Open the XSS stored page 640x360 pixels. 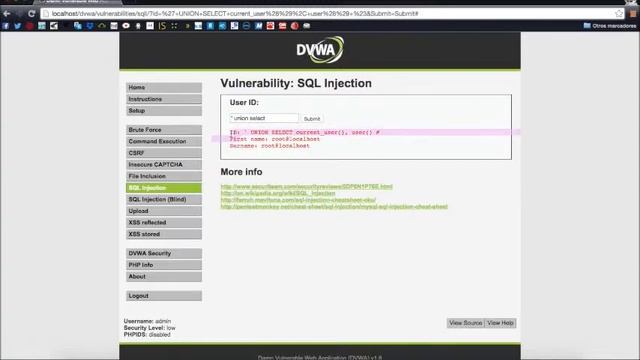point(164,234)
